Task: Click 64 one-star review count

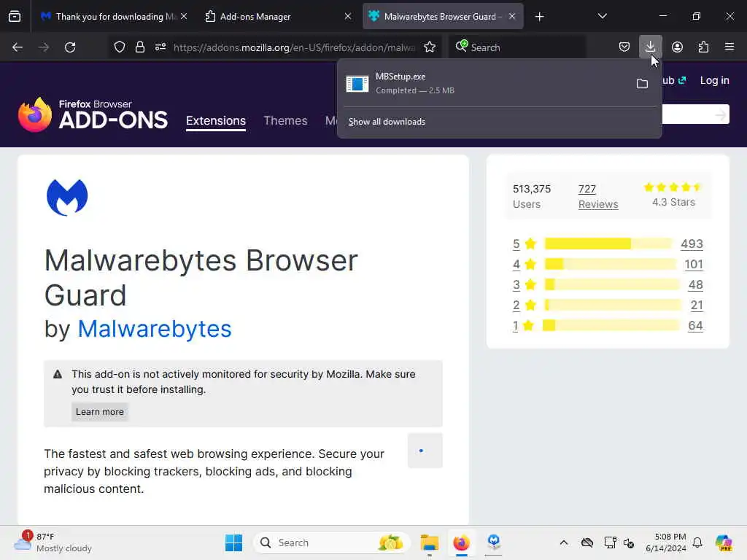Action: coord(695,326)
